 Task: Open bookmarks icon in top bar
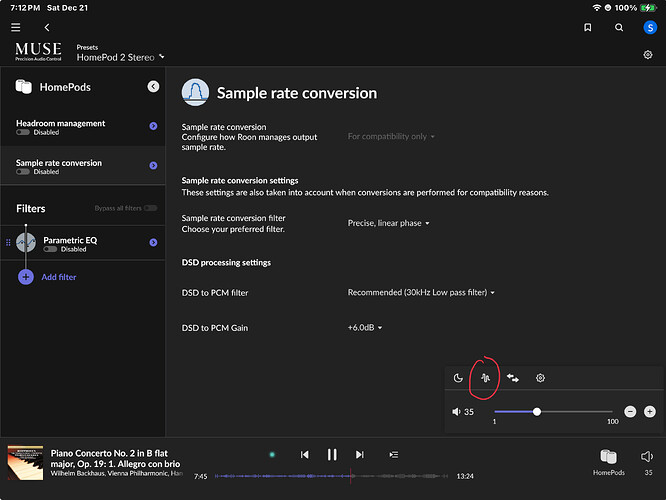tap(587, 28)
